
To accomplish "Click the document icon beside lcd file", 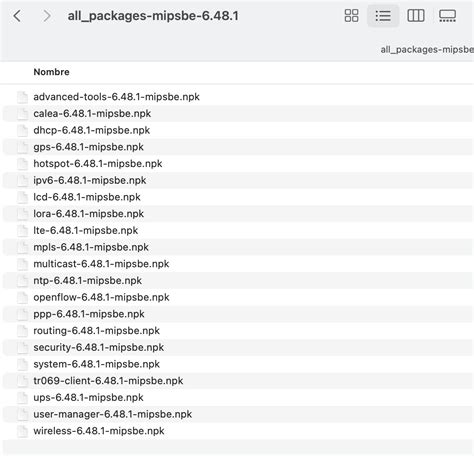I will [x=22, y=197].
